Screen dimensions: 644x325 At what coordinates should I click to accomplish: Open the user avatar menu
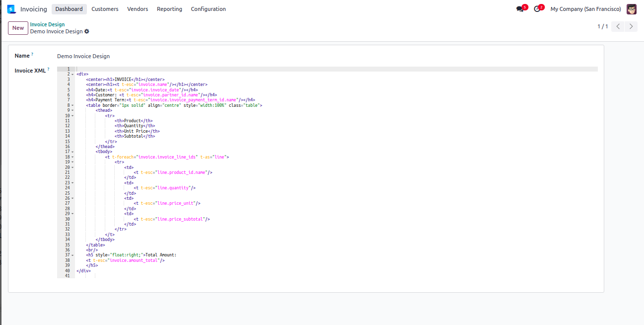[631, 9]
